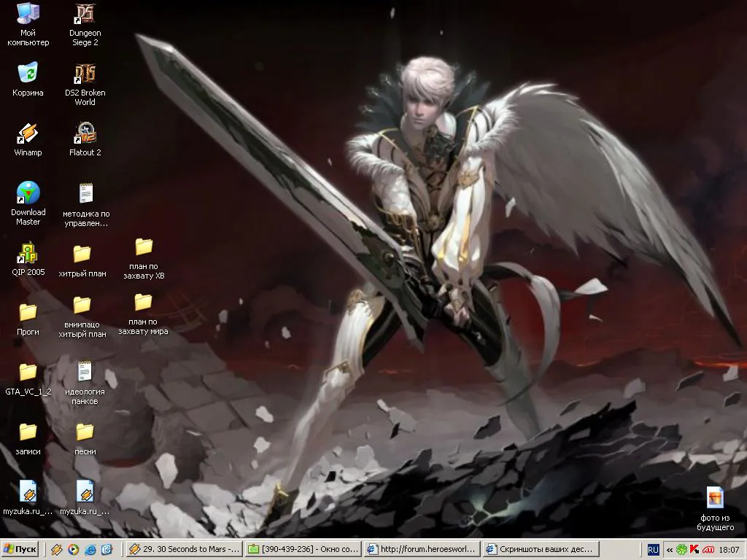This screenshot has width=747, height=560.
Task: Switch to the forum.heroesworl... browser window
Action: [422, 550]
